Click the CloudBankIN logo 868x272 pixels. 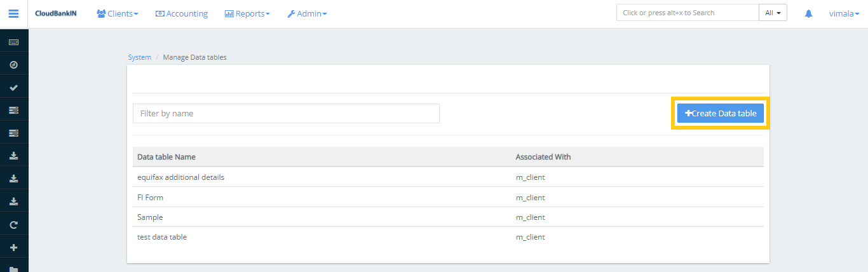(x=56, y=13)
